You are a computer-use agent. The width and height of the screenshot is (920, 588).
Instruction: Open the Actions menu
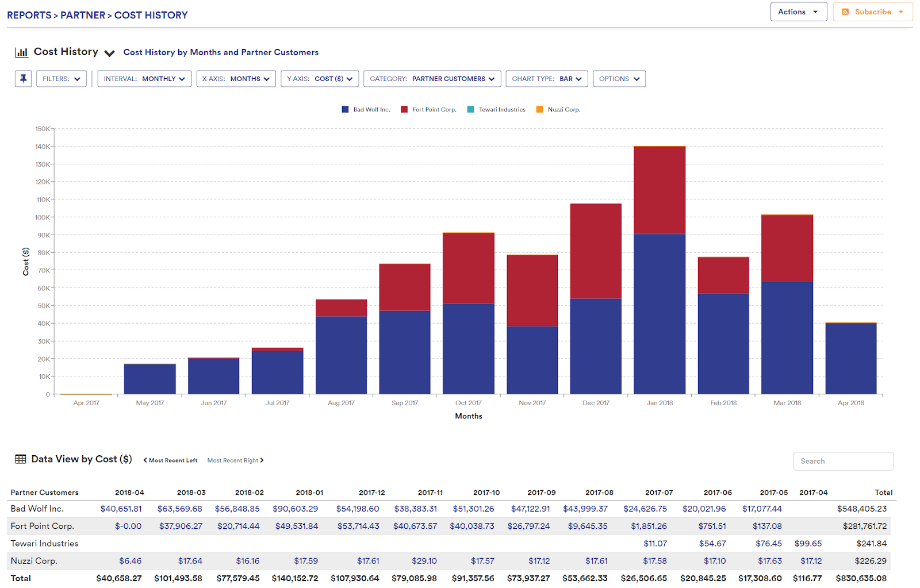[x=798, y=11]
